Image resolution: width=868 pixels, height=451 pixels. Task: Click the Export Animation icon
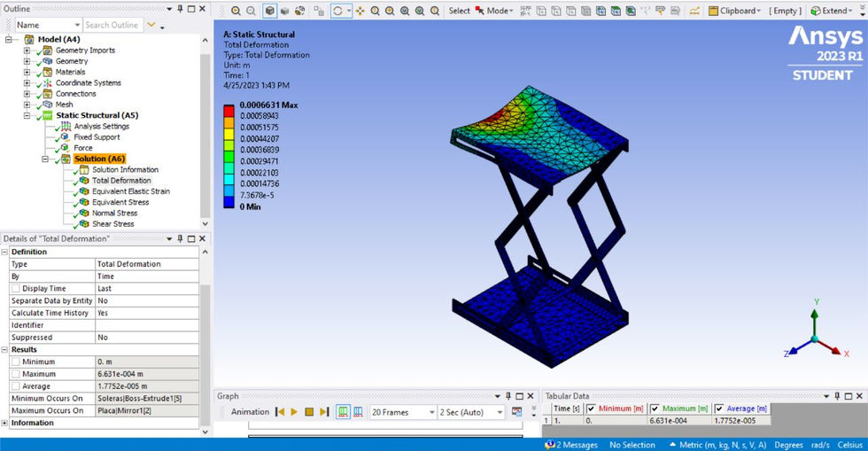point(516,412)
